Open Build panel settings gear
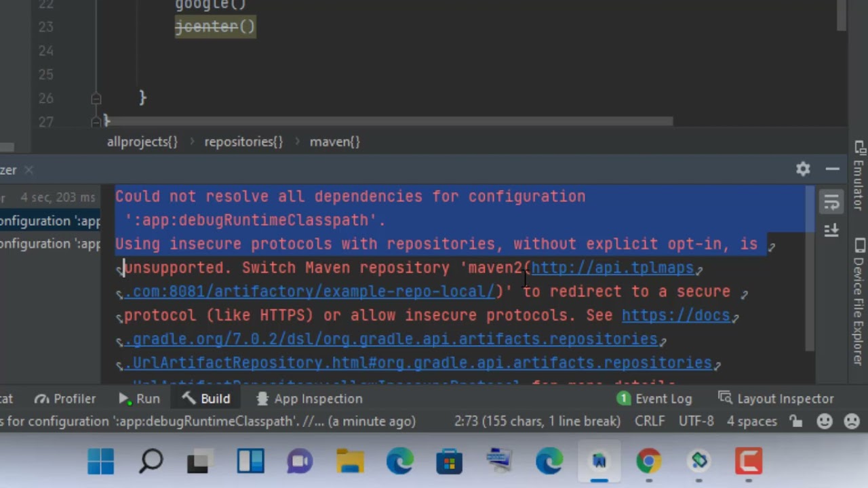 803,169
